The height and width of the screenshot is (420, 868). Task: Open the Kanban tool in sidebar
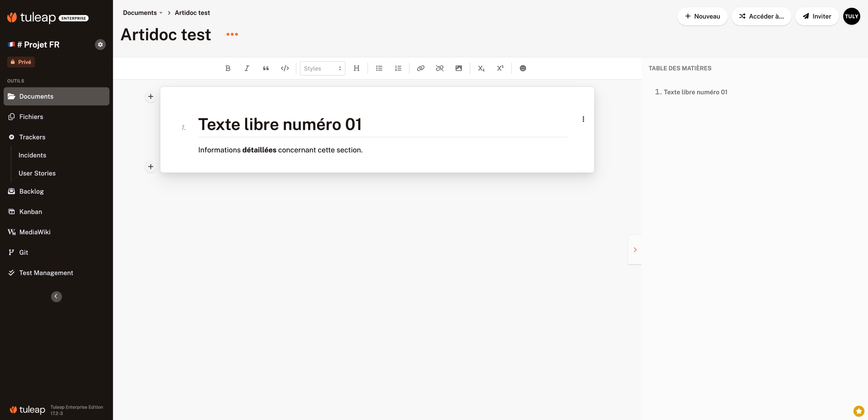[31, 212]
